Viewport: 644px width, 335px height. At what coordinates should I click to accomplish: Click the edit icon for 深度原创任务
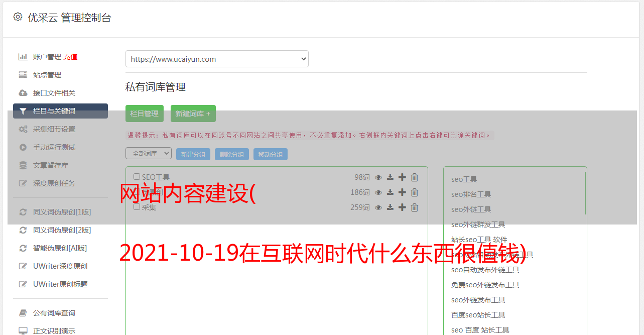pyautogui.click(x=23, y=183)
